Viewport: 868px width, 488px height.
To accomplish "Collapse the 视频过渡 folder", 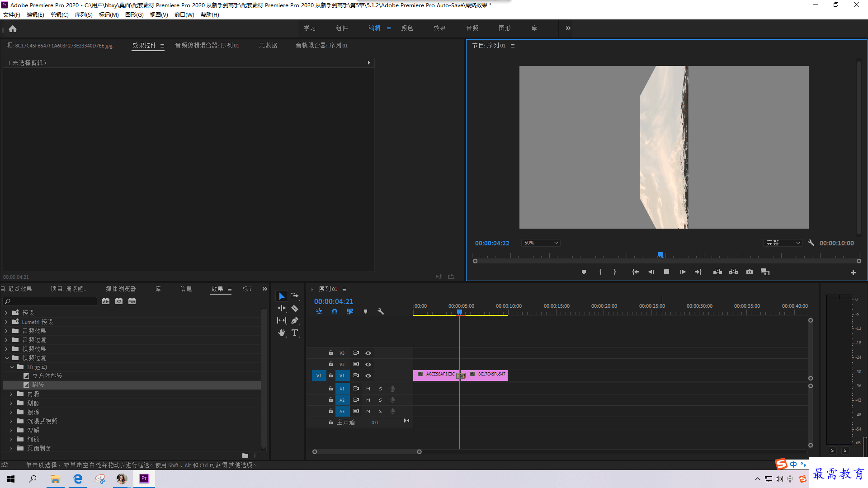I will 6,358.
